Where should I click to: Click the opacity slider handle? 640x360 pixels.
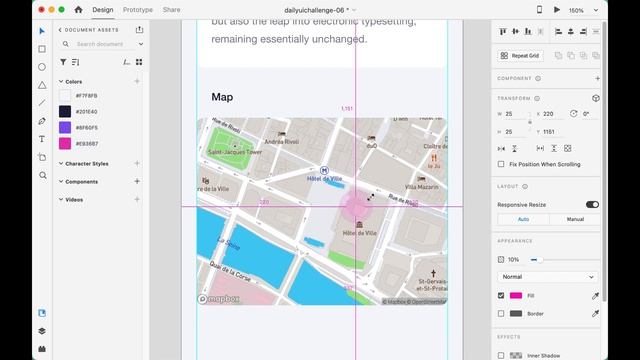(540, 260)
